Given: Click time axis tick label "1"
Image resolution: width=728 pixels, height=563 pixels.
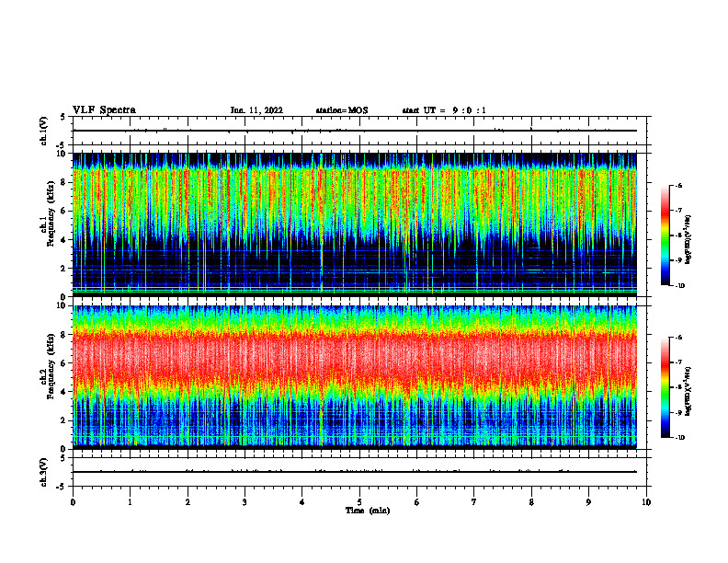Looking at the screenshot, I should [x=131, y=502].
